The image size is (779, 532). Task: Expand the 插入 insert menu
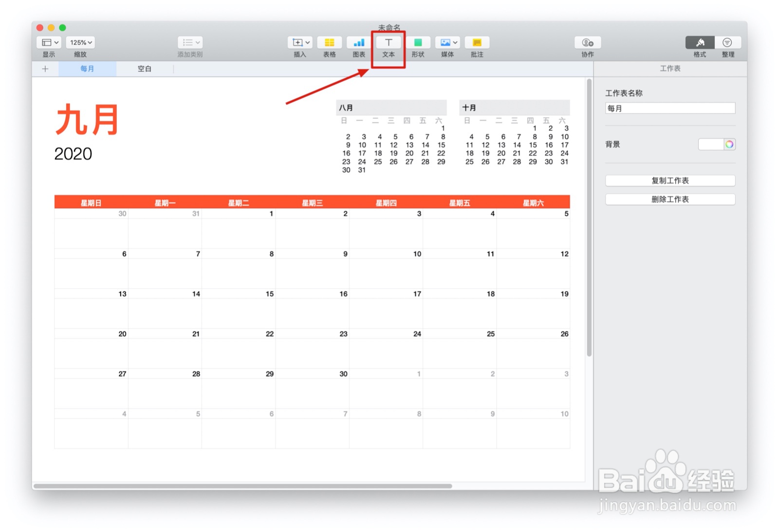(300, 43)
